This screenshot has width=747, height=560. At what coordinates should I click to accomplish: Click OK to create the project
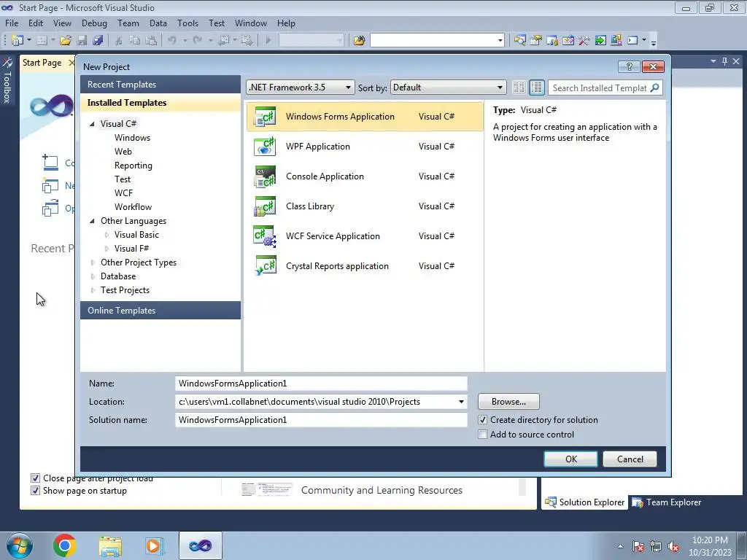pyautogui.click(x=570, y=459)
